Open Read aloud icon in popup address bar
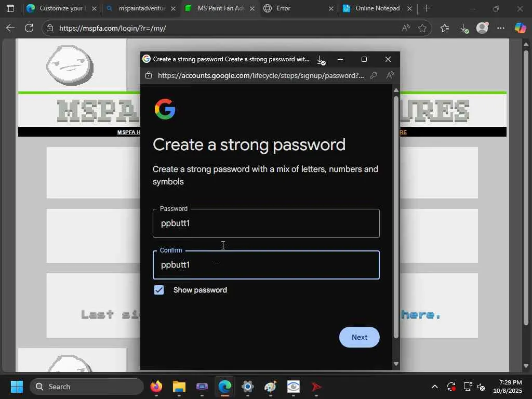The image size is (532, 399). 390,75
